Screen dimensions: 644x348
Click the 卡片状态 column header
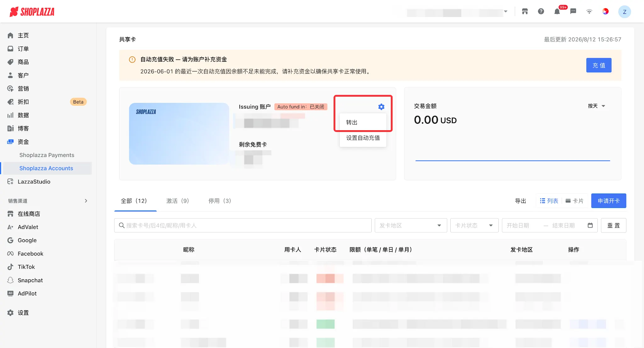coord(325,250)
